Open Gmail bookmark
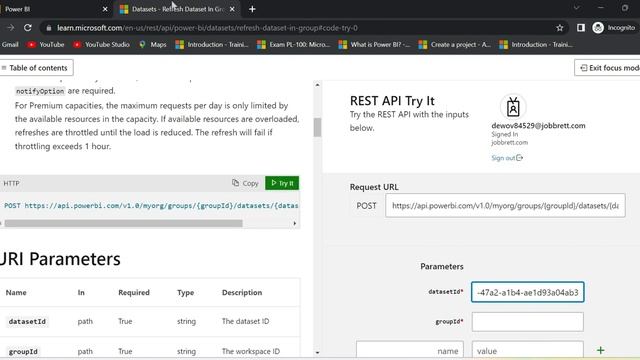Image resolution: width=640 pixels, height=360 pixels. click(x=10, y=44)
